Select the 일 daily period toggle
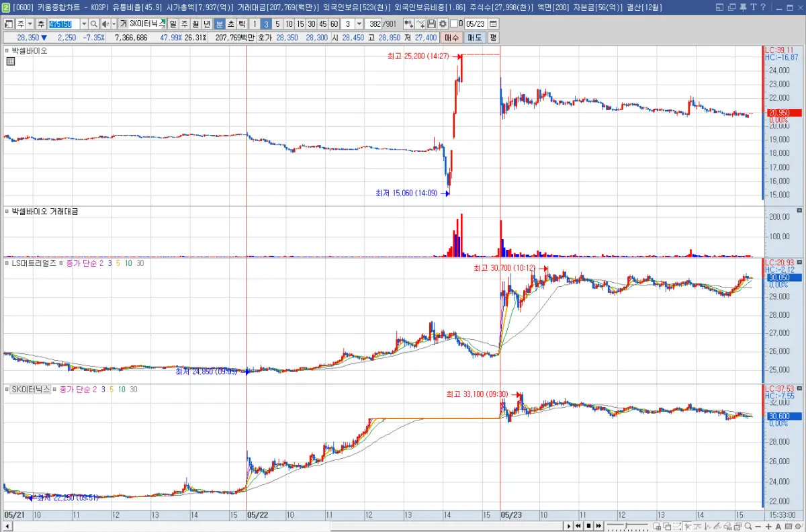 pyautogui.click(x=173, y=24)
